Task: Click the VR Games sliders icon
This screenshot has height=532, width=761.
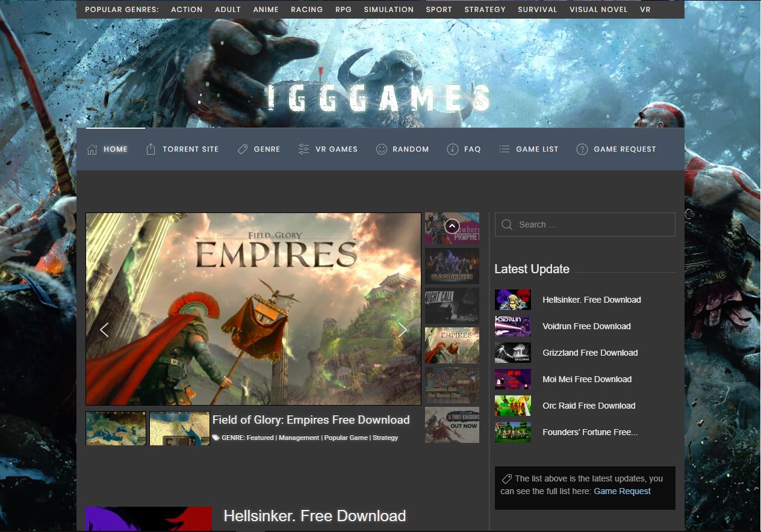Action: tap(304, 149)
